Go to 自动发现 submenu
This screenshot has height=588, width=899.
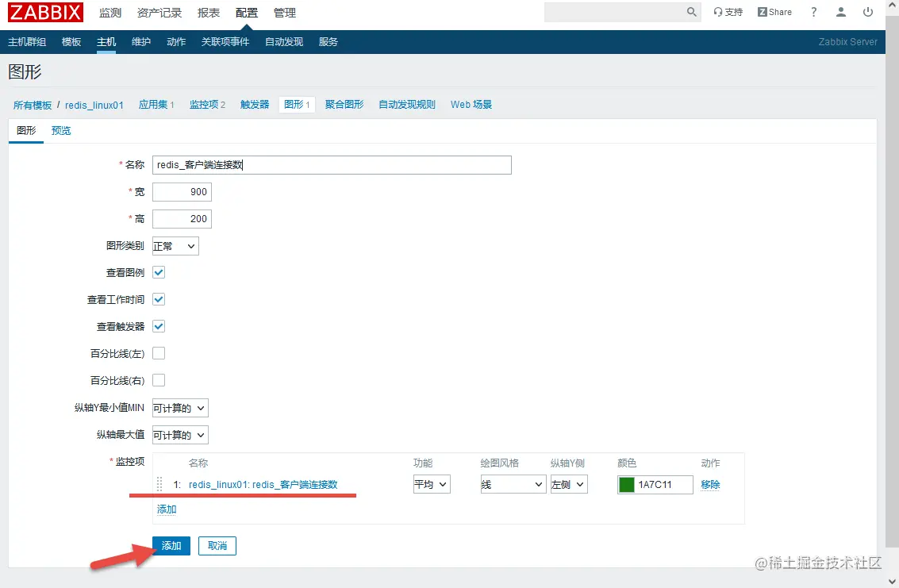coord(284,42)
